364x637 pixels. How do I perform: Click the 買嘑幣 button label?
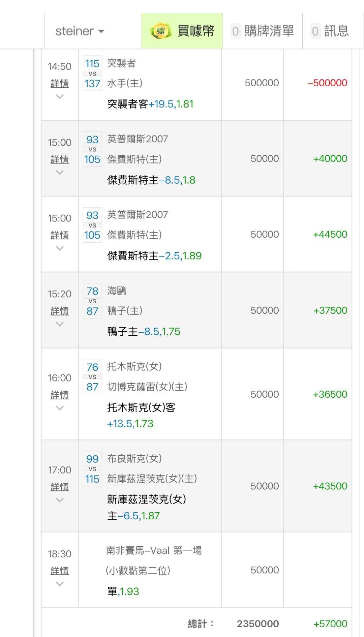pyautogui.click(x=196, y=31)
